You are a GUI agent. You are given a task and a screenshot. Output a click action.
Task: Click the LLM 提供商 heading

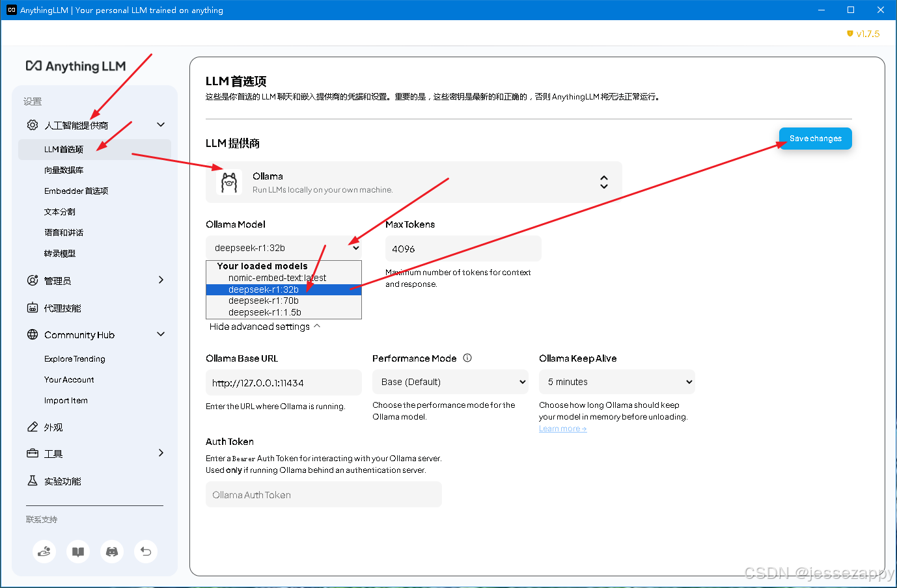[232, 143]
